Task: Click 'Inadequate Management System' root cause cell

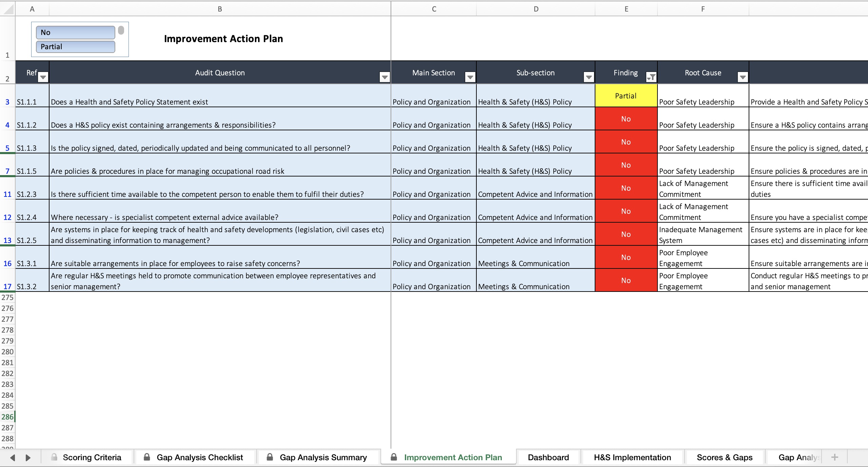Action: pyautogui.click(x=703, y=234)
